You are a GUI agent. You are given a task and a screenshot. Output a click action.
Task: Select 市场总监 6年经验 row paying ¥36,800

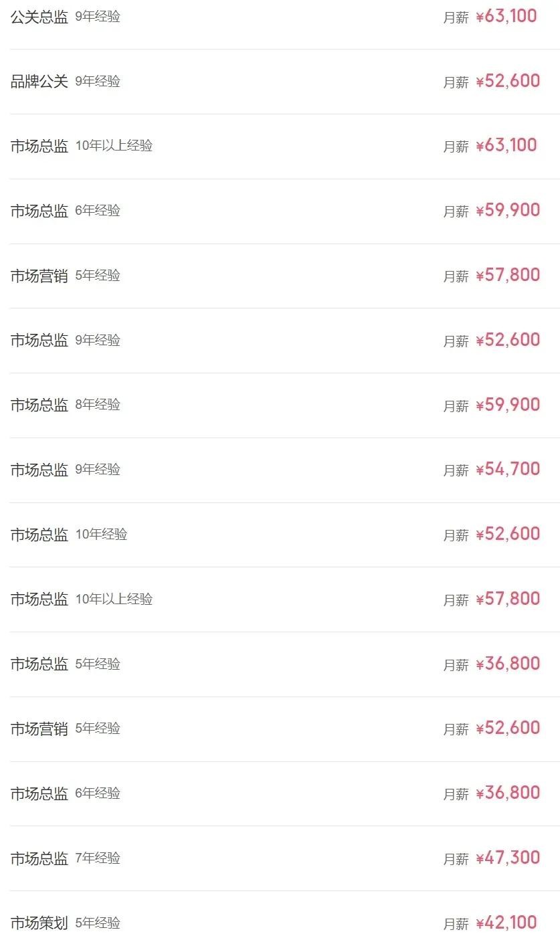[39, 793]
